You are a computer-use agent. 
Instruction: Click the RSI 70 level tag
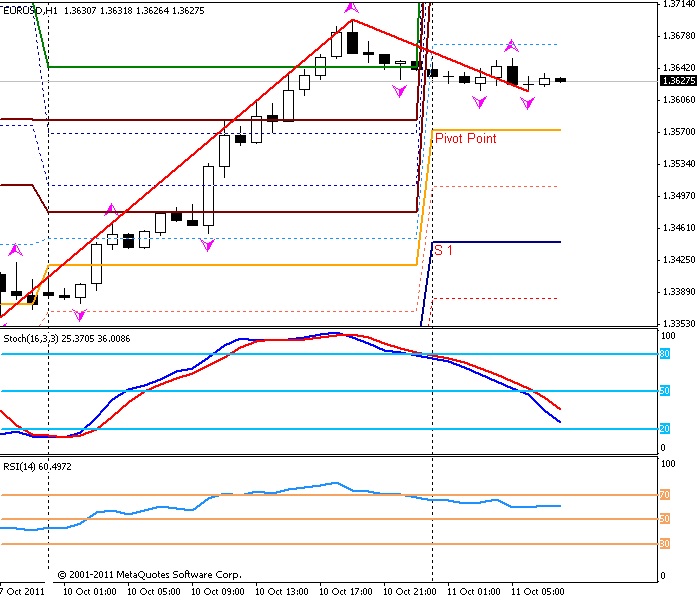click(664, 495)
